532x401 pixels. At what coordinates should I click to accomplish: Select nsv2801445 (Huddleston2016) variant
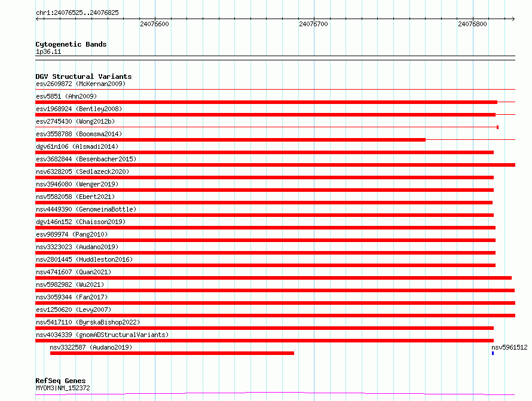(84, 259)
